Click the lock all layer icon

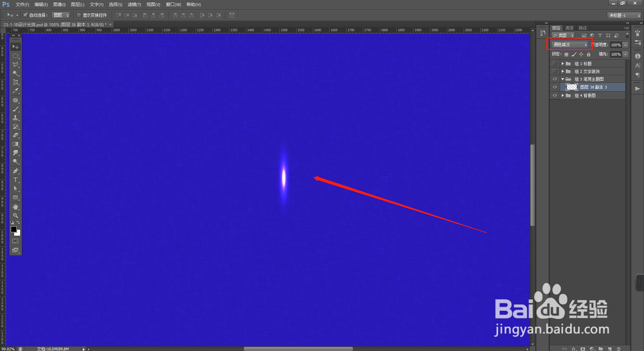click(x=588, y=54)
